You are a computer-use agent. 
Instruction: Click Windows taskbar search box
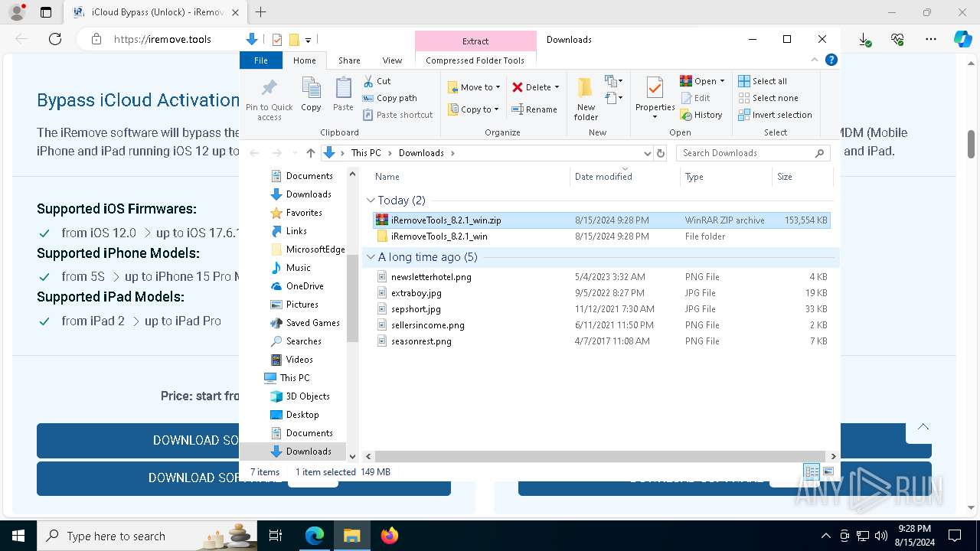click(x=149, y=536)
